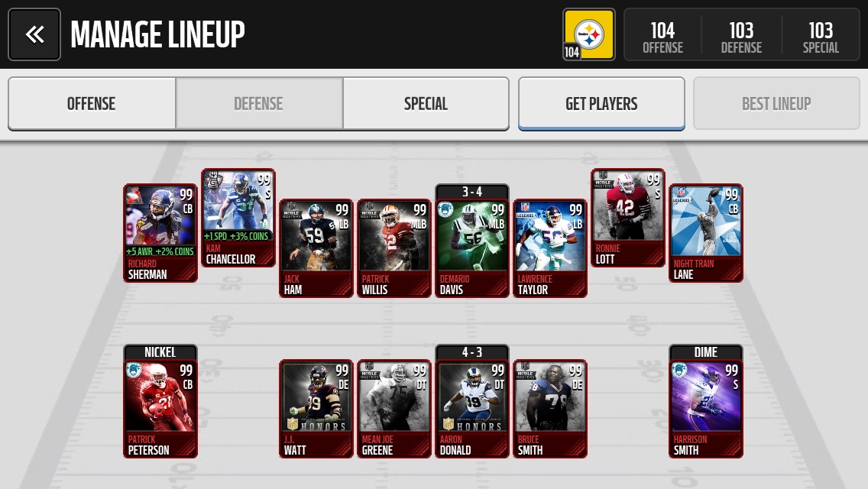Choose the Night Train Lane card
Screen dimensions: 868x489
tap(706, 233)
